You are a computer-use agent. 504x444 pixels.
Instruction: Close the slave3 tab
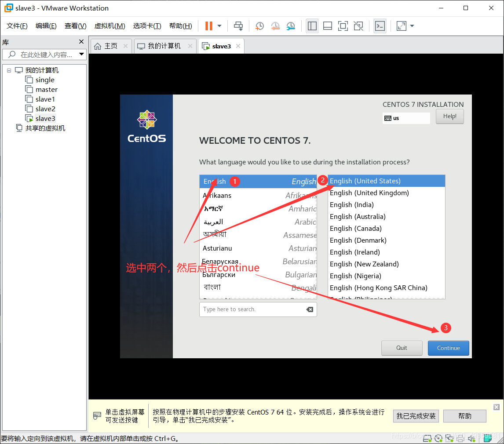coord(238,46)
